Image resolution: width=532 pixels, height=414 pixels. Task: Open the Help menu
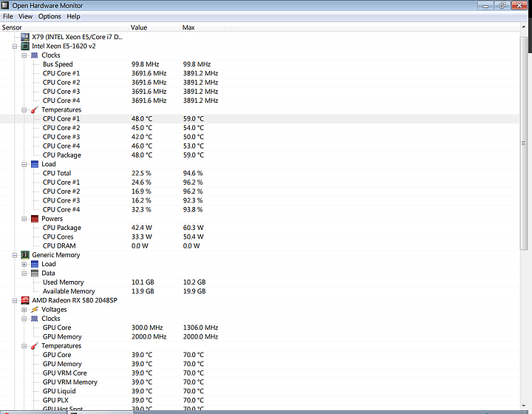click(73, 16)
